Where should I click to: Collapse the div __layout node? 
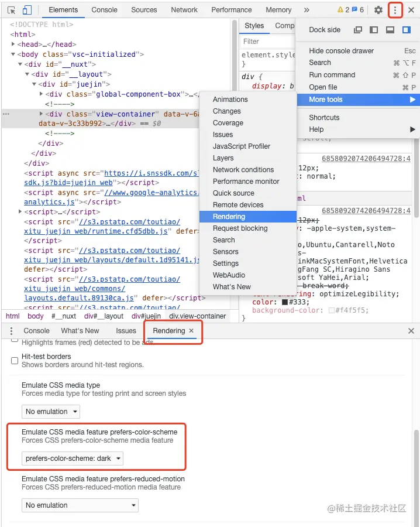click(27, 74)
